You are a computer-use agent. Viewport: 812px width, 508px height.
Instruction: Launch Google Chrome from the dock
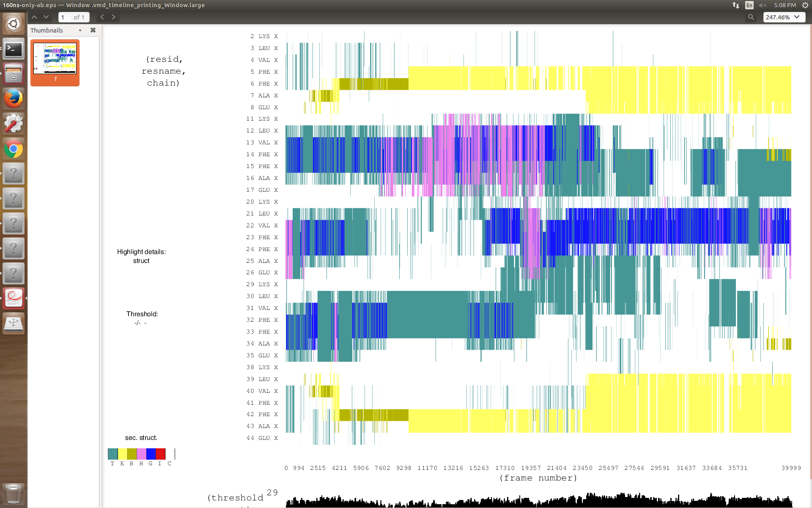[14, 149]
